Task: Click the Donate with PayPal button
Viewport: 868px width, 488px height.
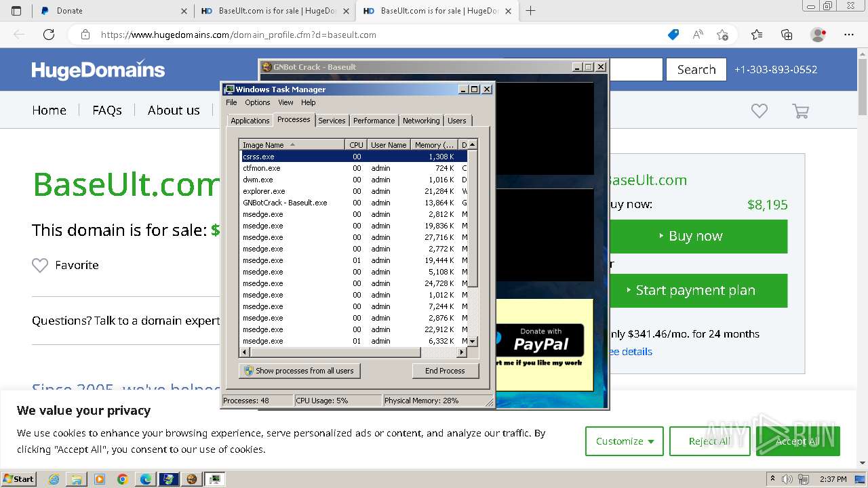Action: 540,340
